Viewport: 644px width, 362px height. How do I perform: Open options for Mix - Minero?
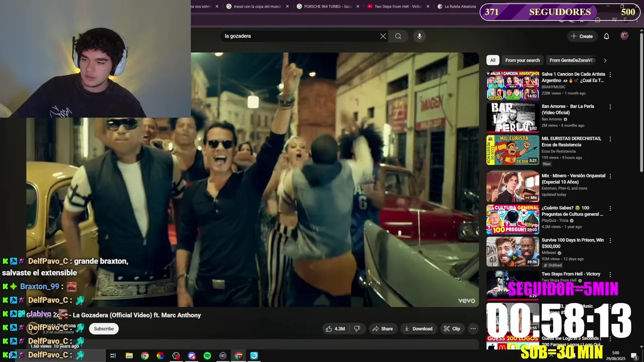click(x=610, y=176)
